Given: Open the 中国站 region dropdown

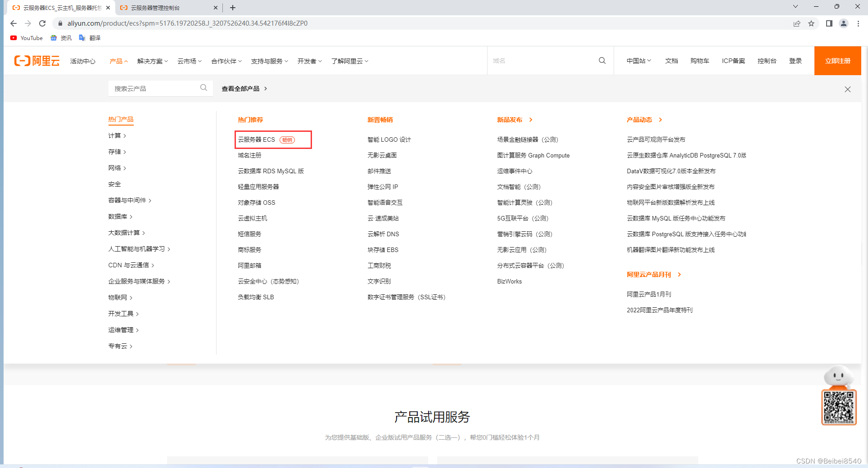Looking at the screenshot, I should [639, 61].
